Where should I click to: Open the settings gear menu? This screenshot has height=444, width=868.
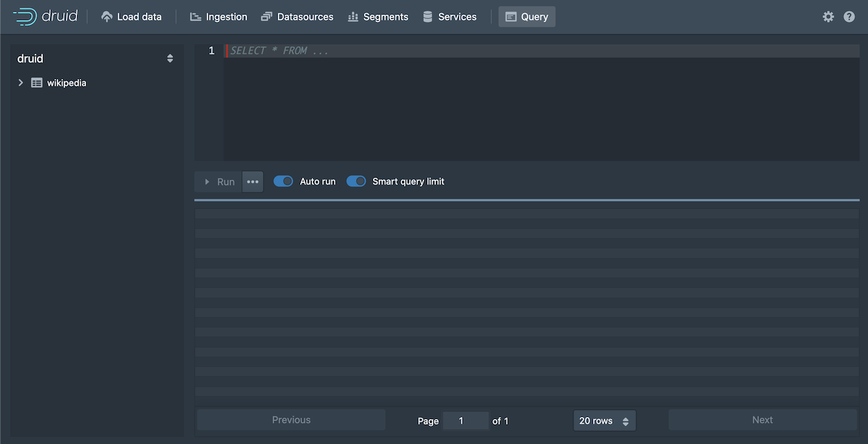828,17
